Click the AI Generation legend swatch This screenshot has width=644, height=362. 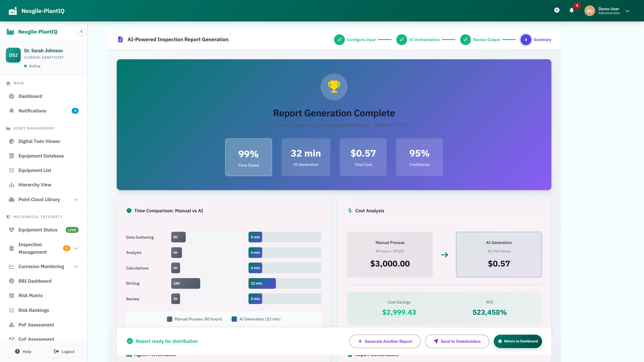(234, 319)
